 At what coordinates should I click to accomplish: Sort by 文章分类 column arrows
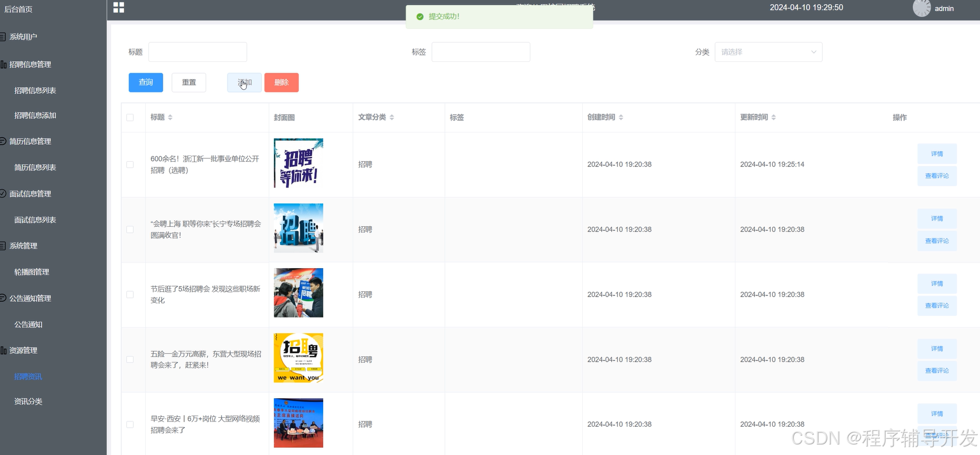click(x=392, y=118)
